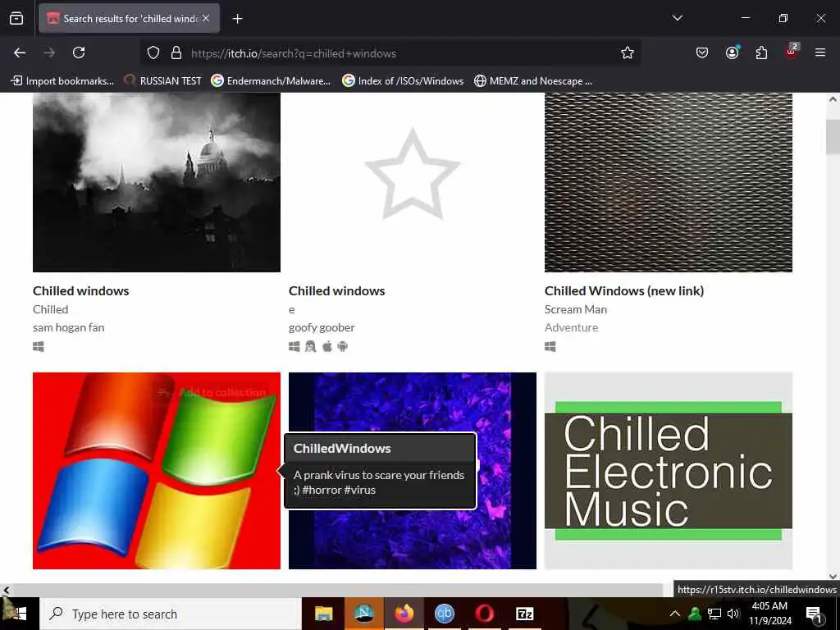840x630 pixels.
Task: Expand the list all tabs chevron
Action: pyautogui.click(x=677, y=18)
